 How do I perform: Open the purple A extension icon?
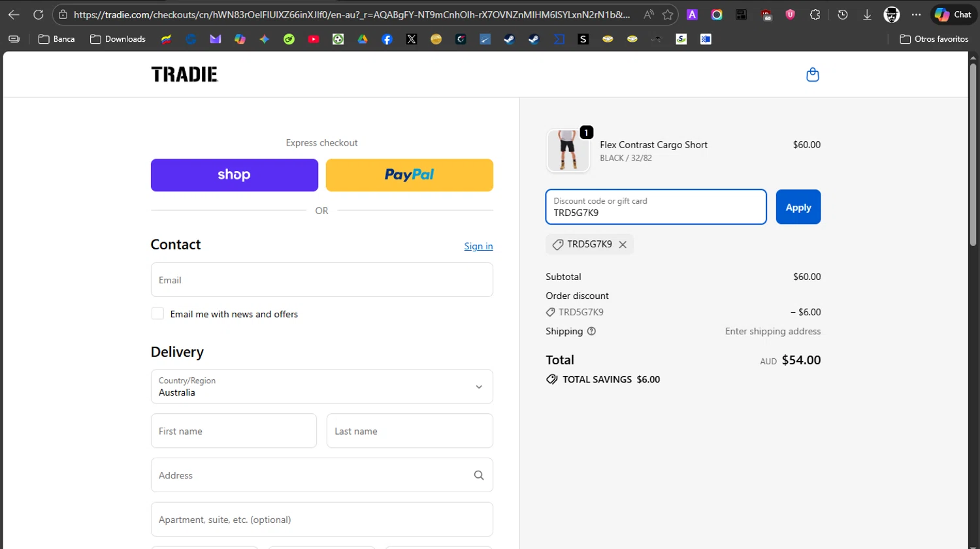(692, 14)
